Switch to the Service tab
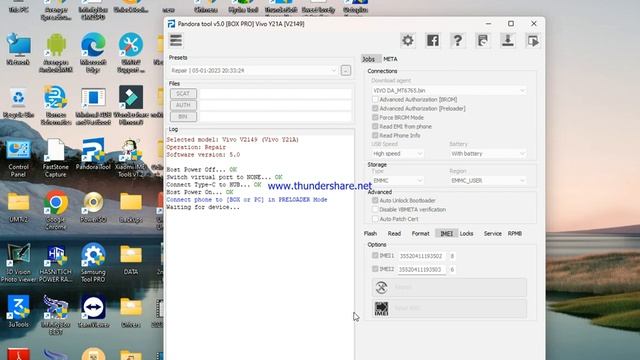 tap(493, 233)
